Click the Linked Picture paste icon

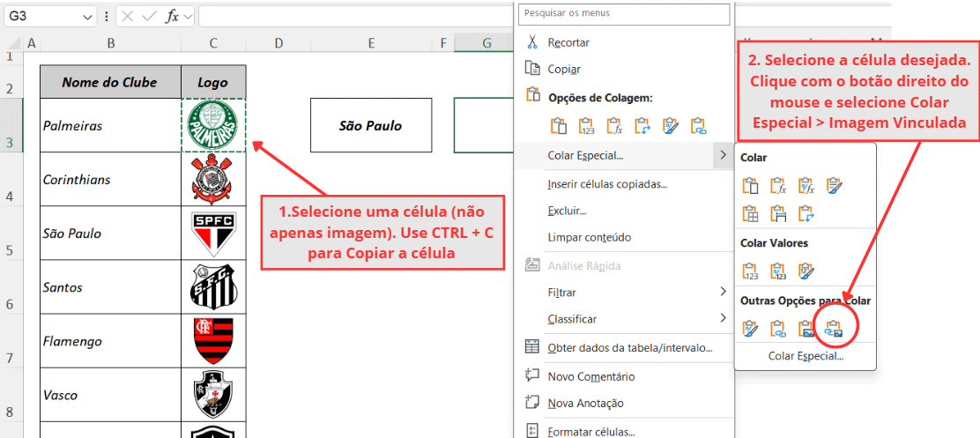[x=834, y=330]
